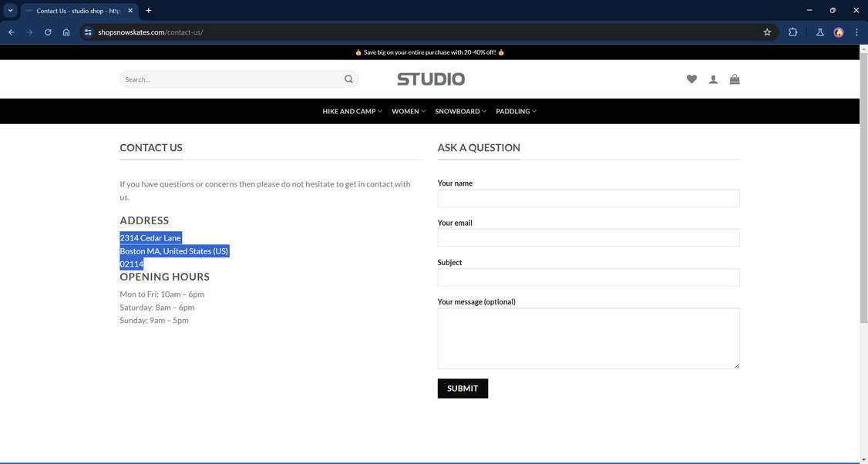The height and width of the screenshot is (464, 868).
Task: Select the Contact Us browser tab
Action: (x=78, y=11)
